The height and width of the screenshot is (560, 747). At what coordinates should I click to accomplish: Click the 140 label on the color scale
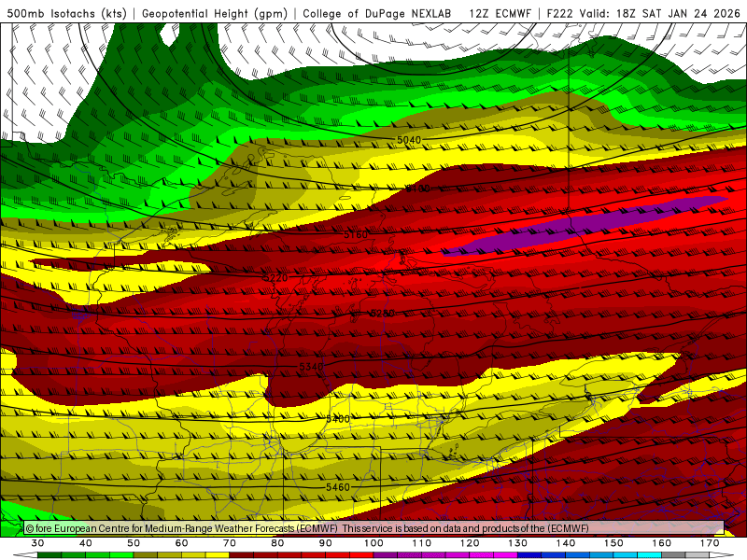click(566, 543)
